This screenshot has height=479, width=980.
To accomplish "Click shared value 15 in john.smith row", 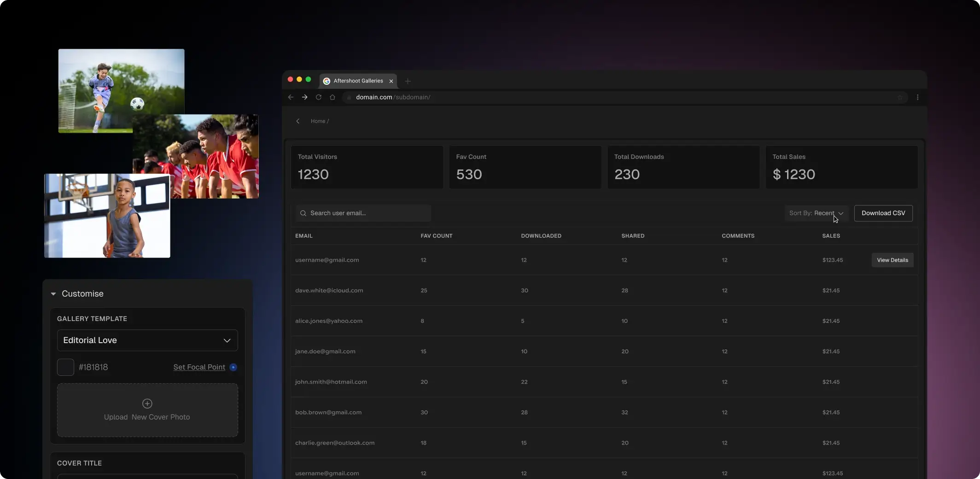I will point(624,382).
